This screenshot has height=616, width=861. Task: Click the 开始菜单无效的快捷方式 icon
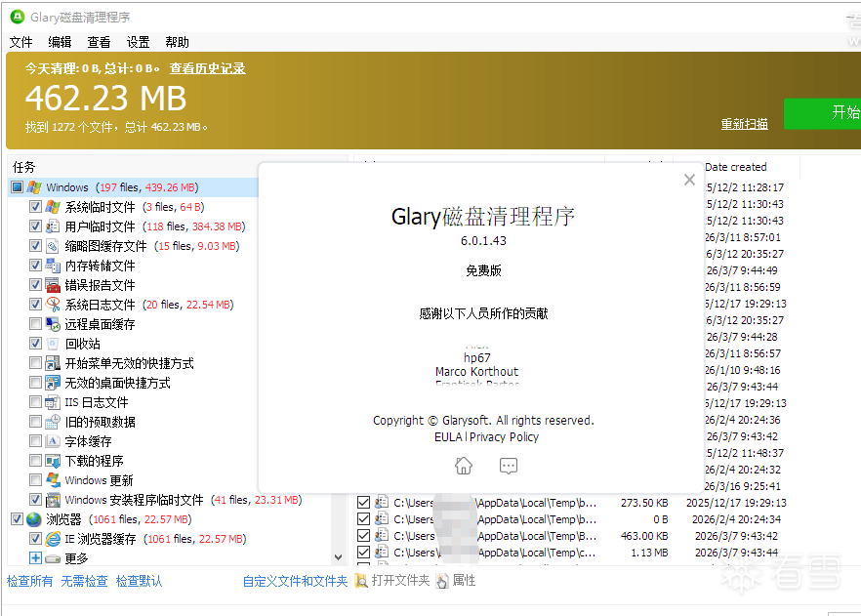(53, 363)
